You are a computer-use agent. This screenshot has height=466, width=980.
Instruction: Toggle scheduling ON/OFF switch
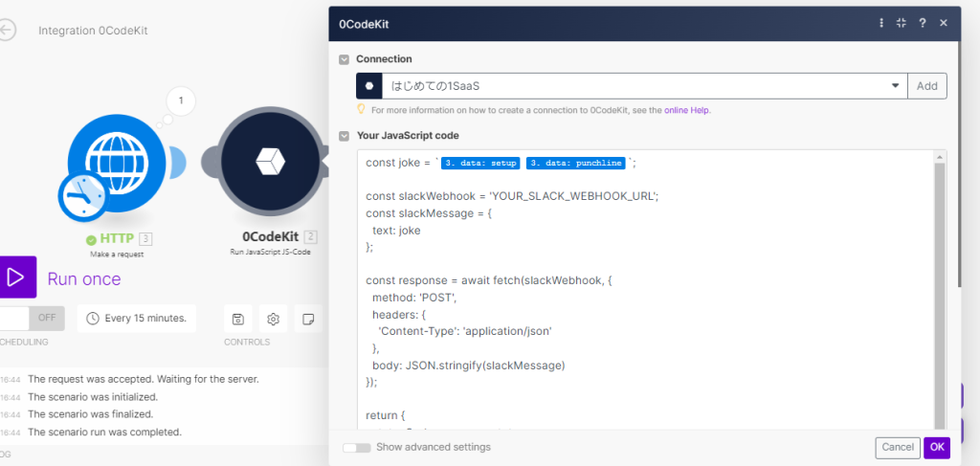[x=32, y=318]
